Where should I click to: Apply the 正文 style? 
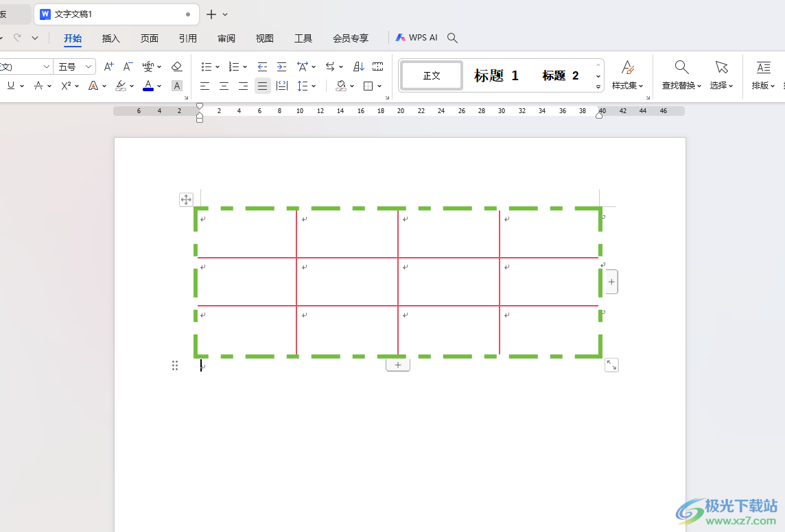click(x=432, y=75)
